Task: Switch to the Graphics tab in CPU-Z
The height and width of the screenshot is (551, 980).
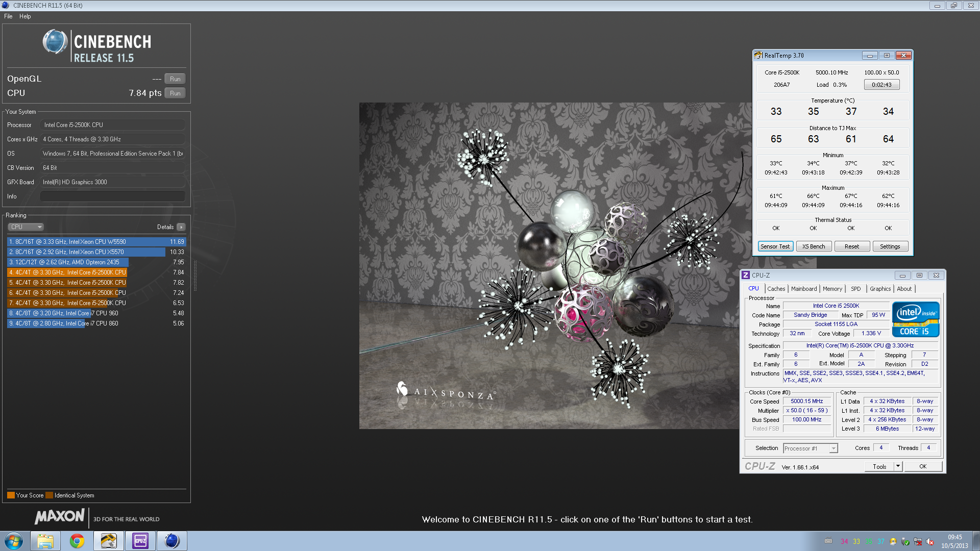Action: pyautogui.click(x=880, y=289)
